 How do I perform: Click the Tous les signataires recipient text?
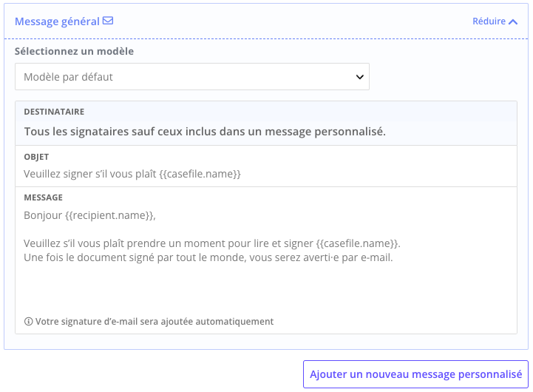(x=205, y=132)
